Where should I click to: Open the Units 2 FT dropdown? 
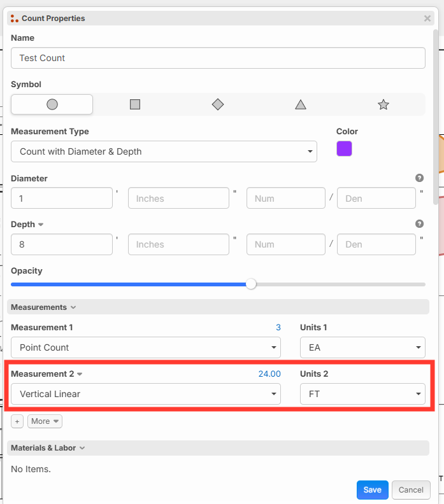coord(362,394)
